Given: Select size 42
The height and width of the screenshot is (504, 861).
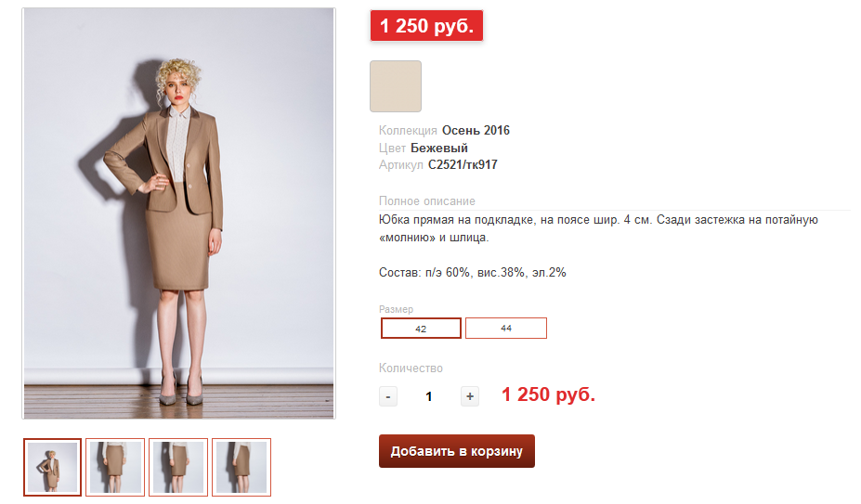Looking at the screenshot, I should click(421, 329).
